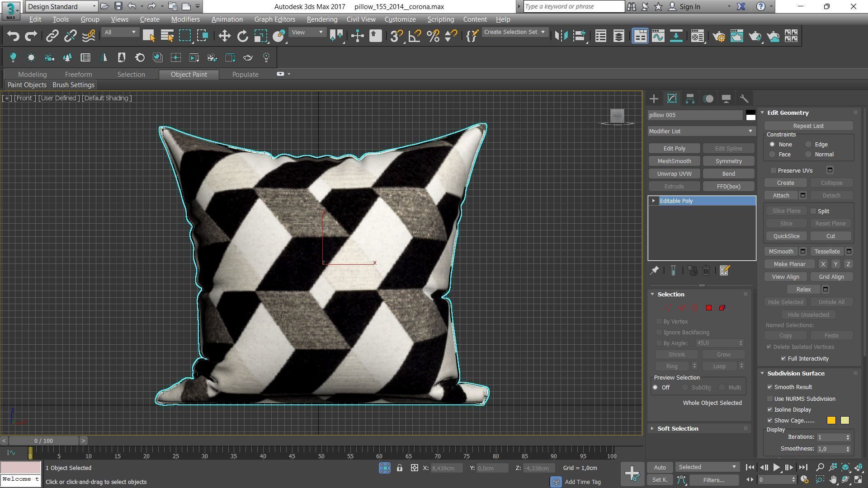Screen dimensions: 868x488
Task: Activate the Rotate tool
Action: 242,36
